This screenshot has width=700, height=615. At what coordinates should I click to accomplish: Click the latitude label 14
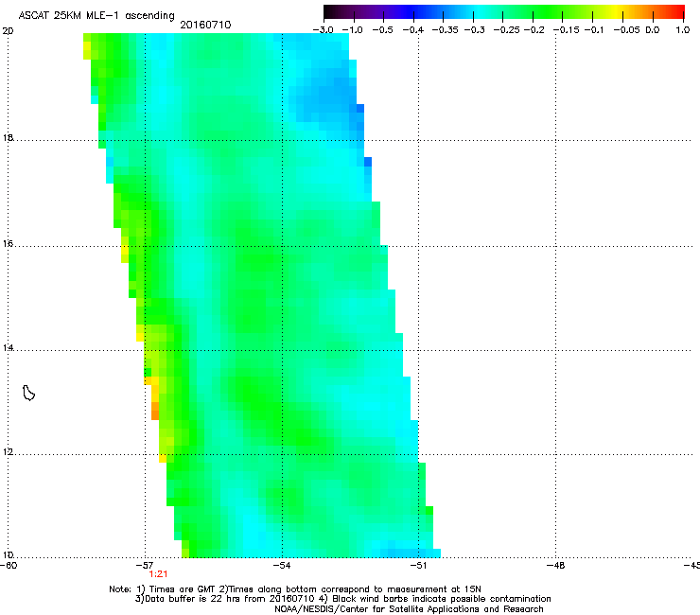tap(8, 347)
